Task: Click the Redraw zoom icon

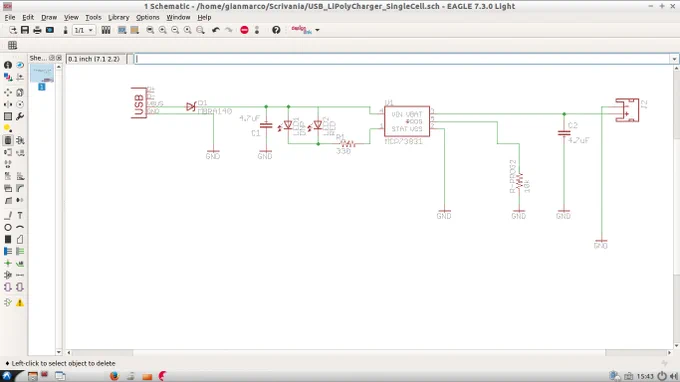Action: [187, 30]
